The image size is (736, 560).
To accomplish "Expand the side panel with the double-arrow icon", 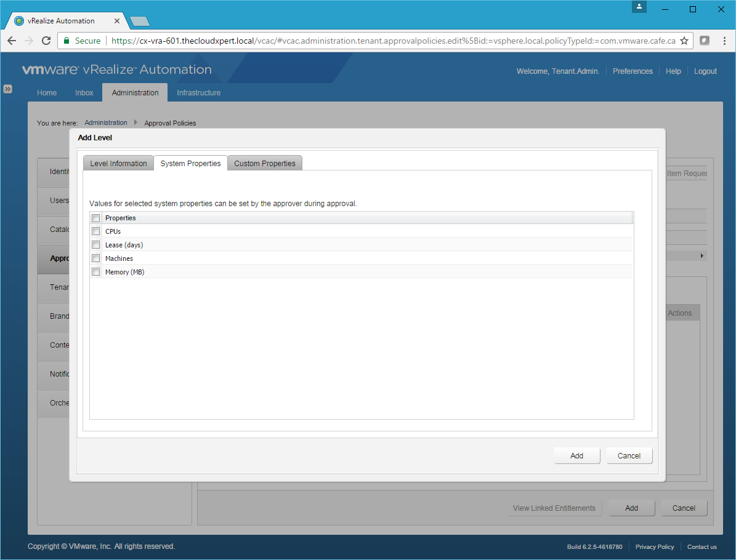I will [x=7, y=89].
